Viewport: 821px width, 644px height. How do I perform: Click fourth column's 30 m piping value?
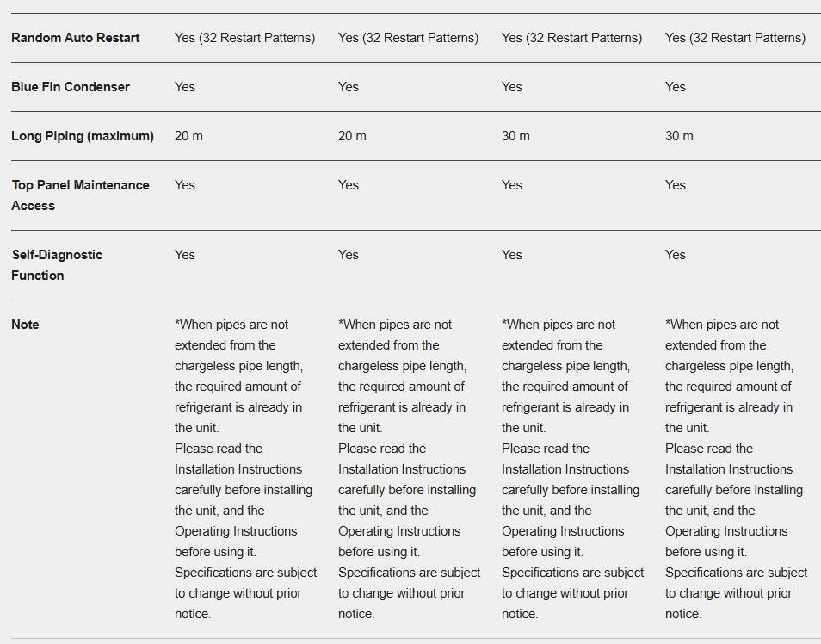click(679, 136)
